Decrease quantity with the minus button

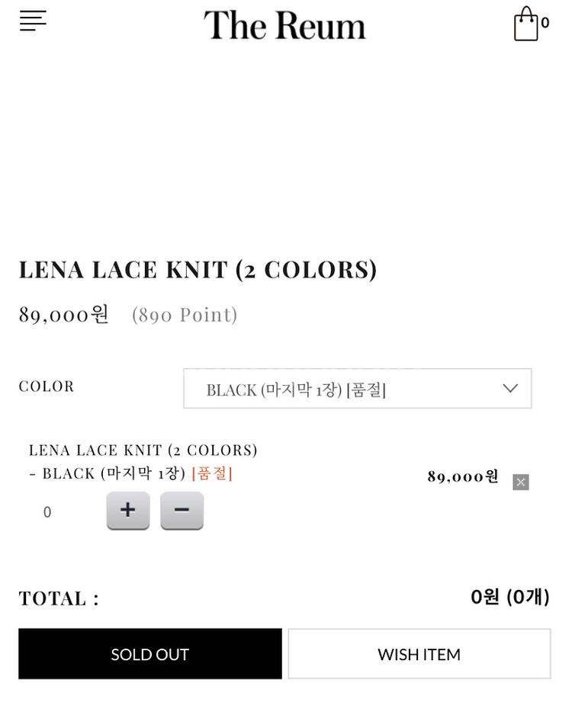[182, 510]
